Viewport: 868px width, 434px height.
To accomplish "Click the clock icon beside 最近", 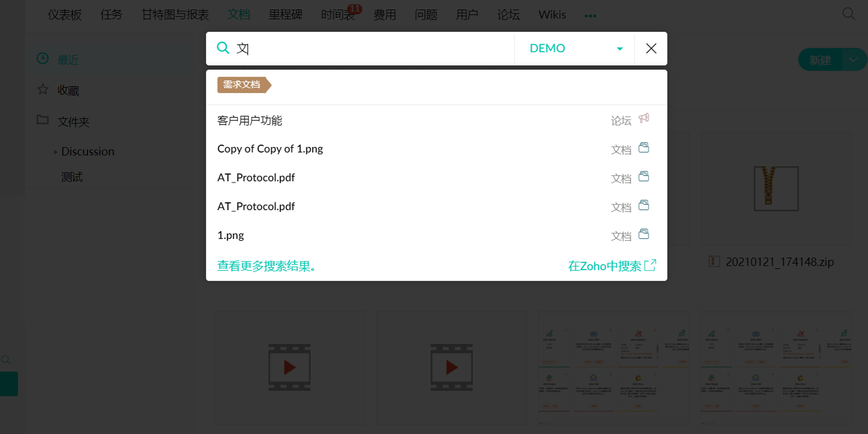I will coord(43,59).
